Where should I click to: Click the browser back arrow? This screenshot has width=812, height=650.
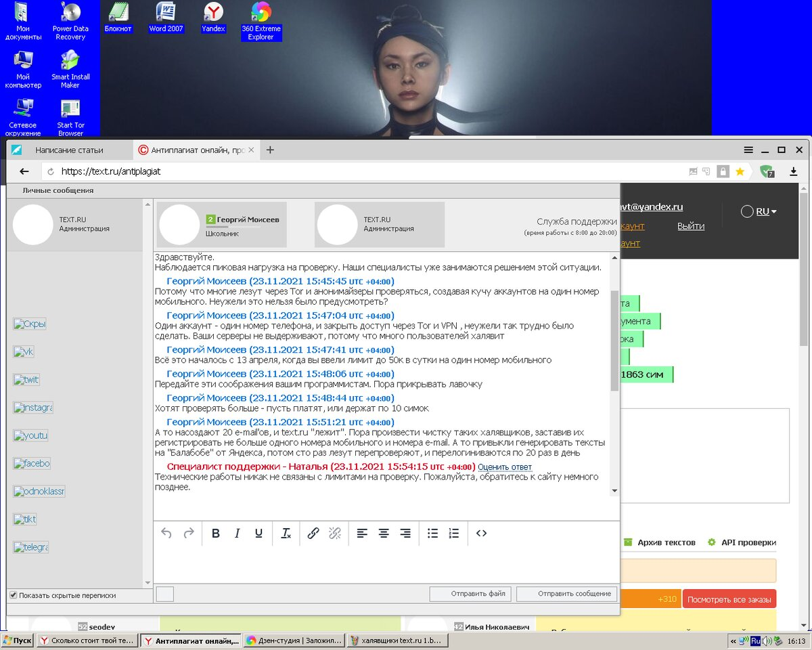click(24, 172)
